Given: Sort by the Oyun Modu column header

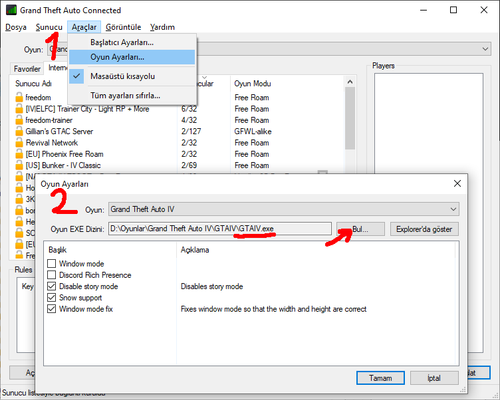Looking at the screenshot, I should pos(253,83).
